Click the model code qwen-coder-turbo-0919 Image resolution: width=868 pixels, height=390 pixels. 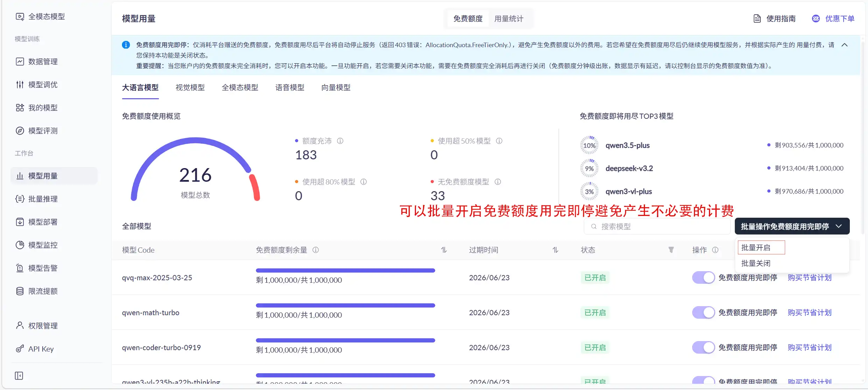(162, 348)
